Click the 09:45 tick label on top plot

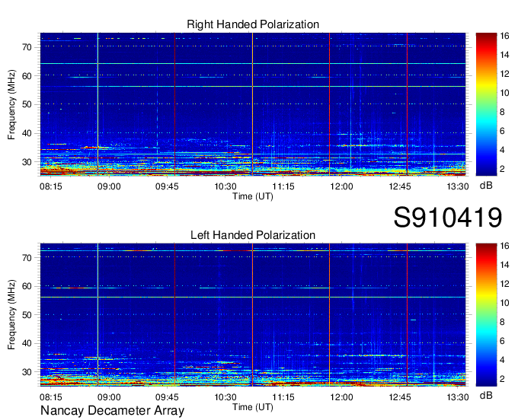tap(167, 186)
